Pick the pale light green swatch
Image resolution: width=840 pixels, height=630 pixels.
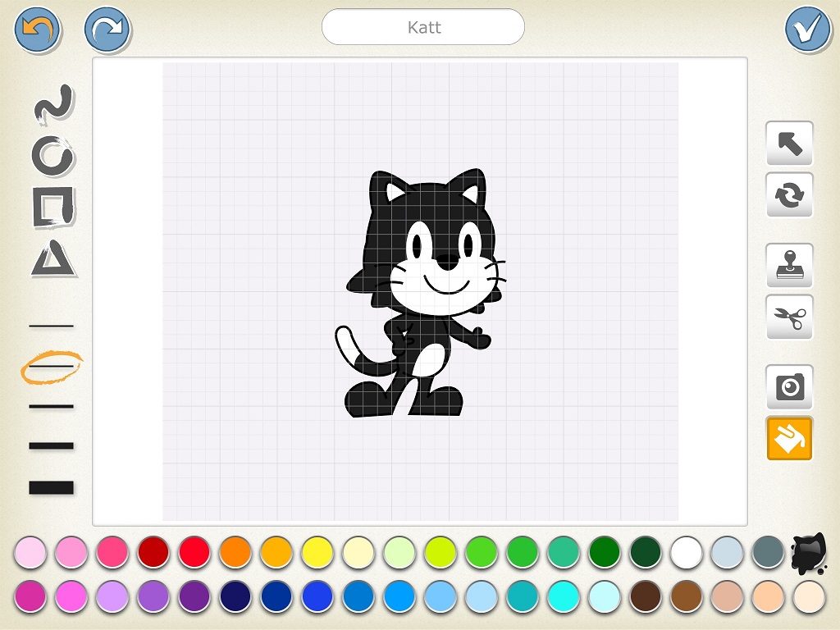point(399,552)
